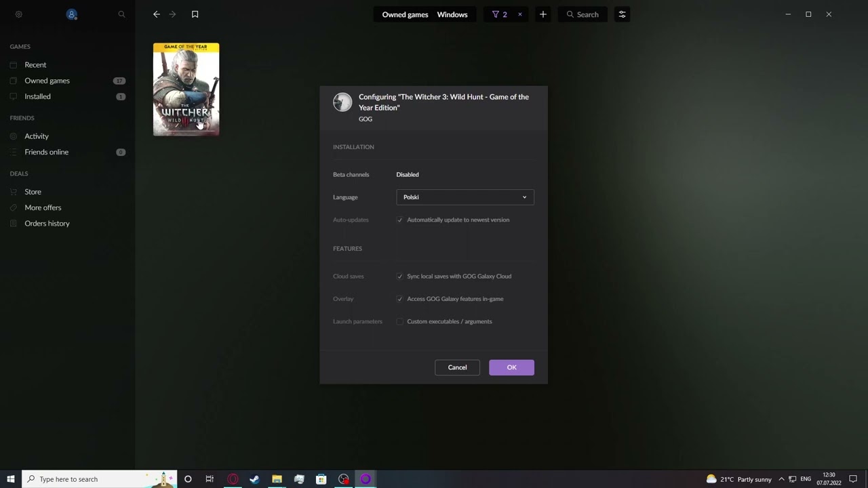Image resolution: width=868 pixels, height=488 pixels.
Task: Open Opera browser from taskbar
Action: click(233, 479)
